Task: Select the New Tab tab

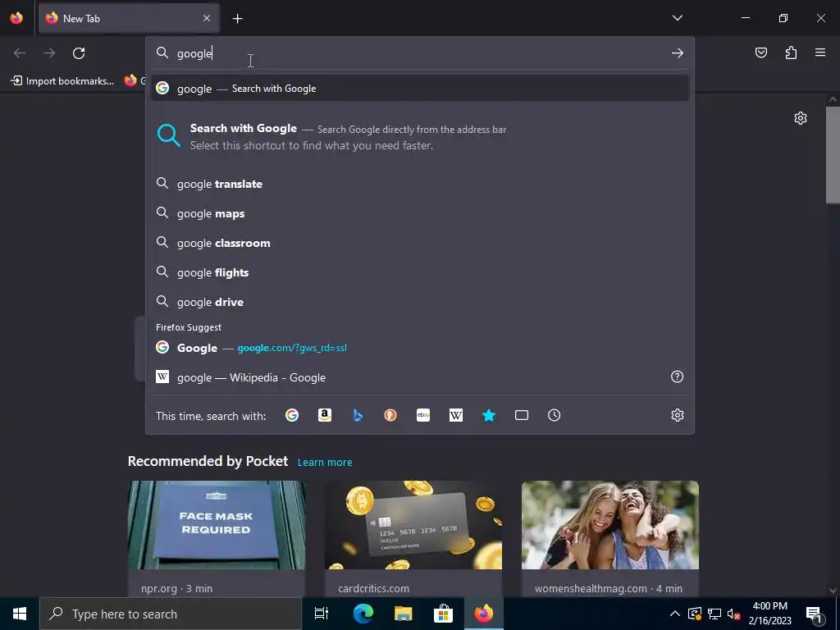Action: (129, 18)
